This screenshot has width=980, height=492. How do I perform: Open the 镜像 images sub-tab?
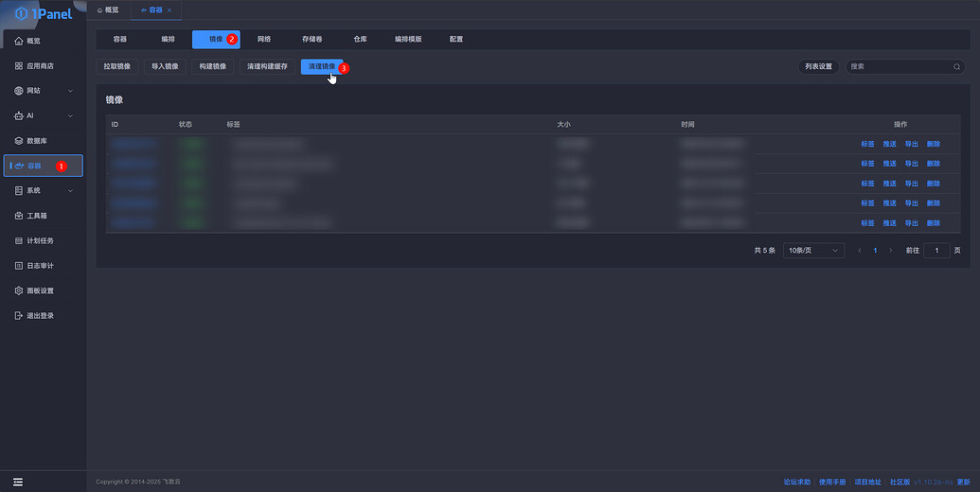point(216,39)
